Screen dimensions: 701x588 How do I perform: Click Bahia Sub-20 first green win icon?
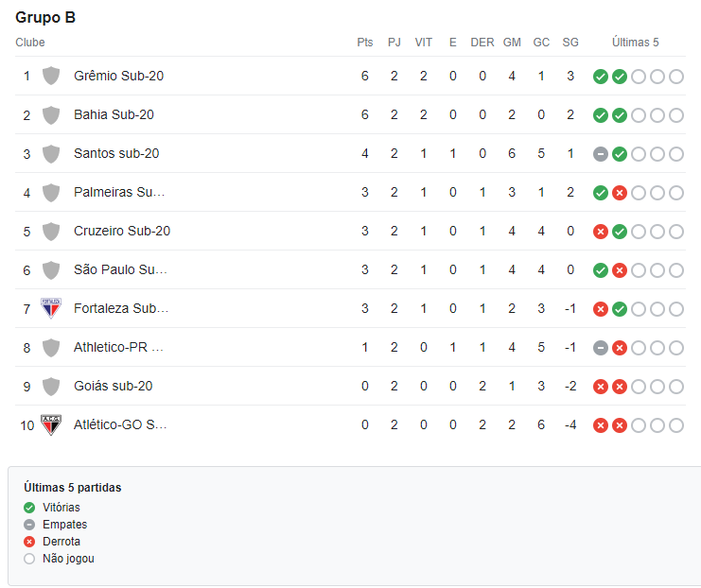point(601,115)
